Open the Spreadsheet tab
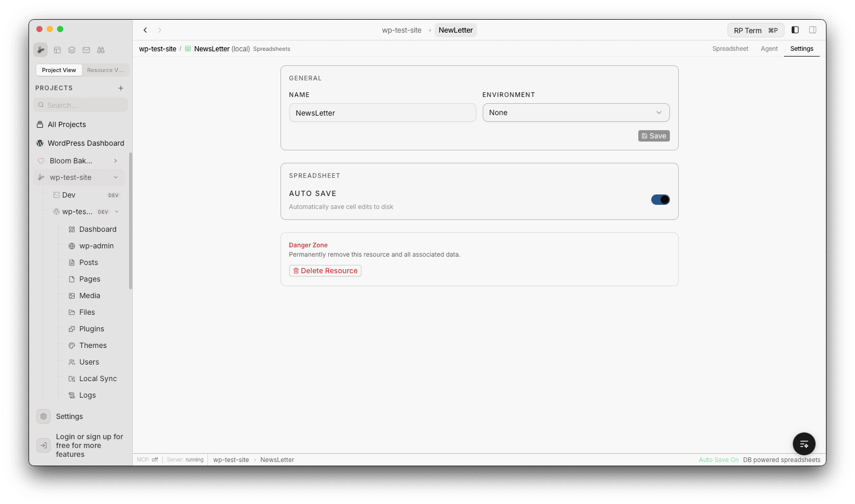Viewport: 855px width, 504px height. click(730, 48)
